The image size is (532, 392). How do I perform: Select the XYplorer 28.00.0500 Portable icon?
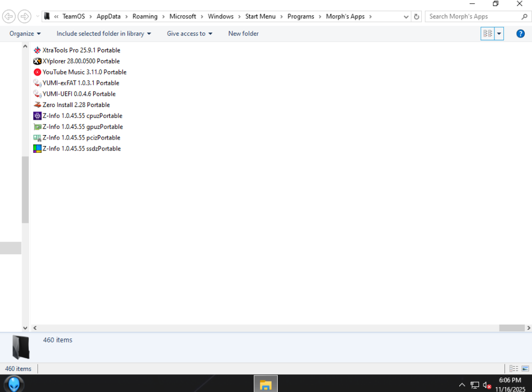click(37, 61)
